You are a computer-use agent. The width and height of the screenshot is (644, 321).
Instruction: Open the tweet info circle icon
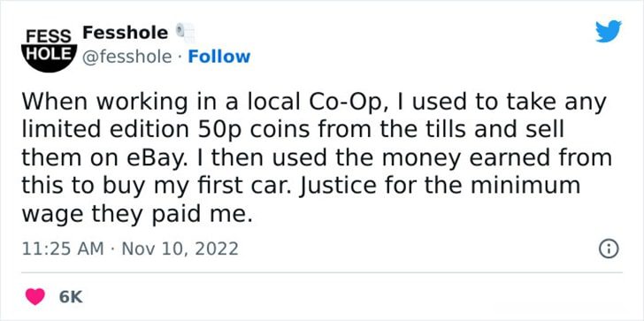(x=609, y=248)
